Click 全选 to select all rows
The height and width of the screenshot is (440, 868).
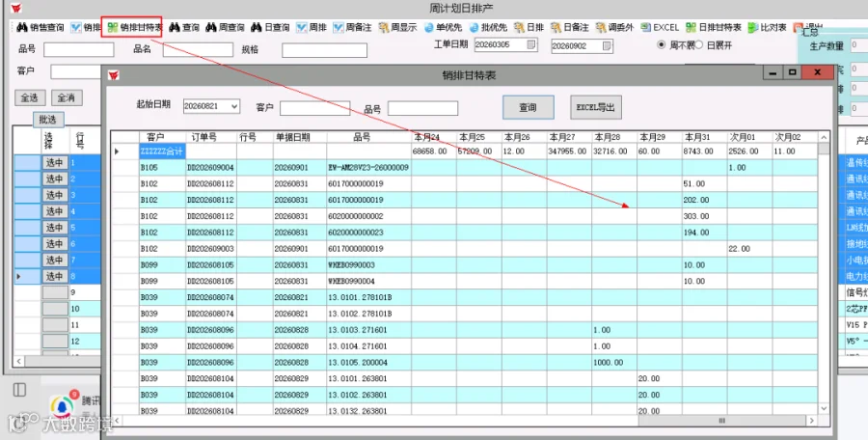pos(29,97)
